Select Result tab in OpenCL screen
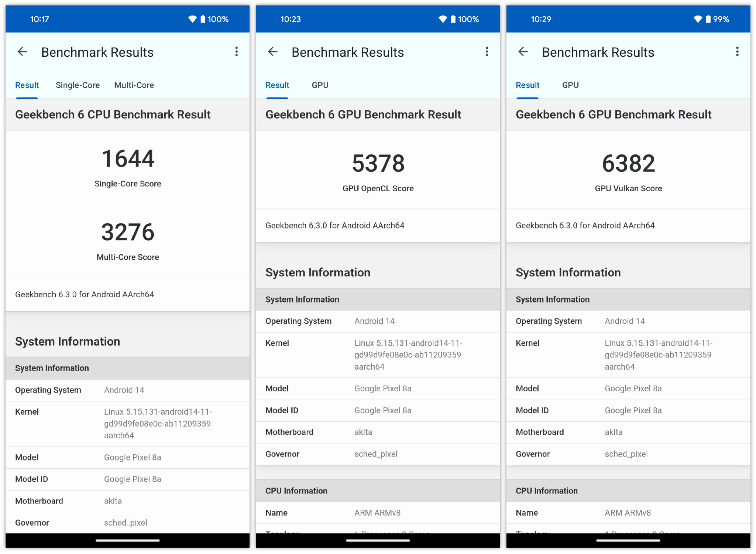 coord(277,85)
